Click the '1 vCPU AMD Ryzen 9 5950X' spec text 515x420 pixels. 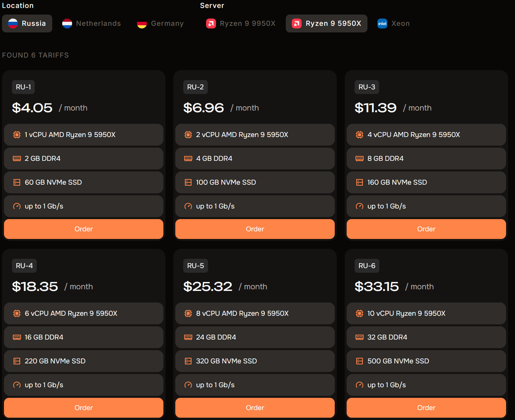click(x=70, y=135)
